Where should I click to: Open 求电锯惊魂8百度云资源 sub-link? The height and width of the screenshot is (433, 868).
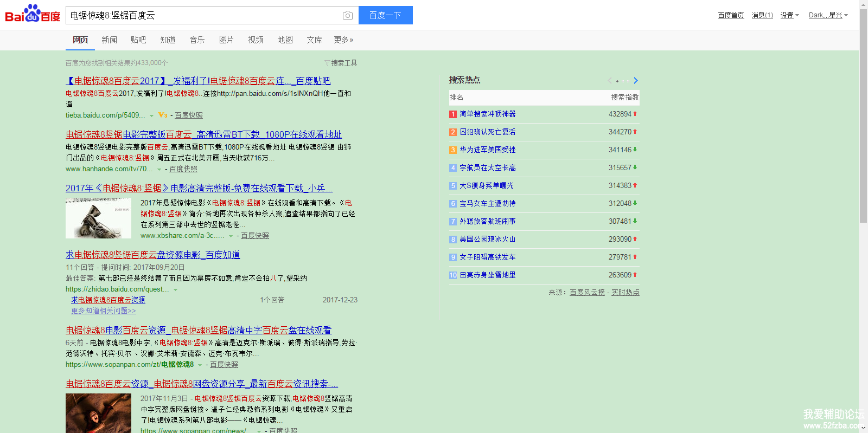(108, 300)
